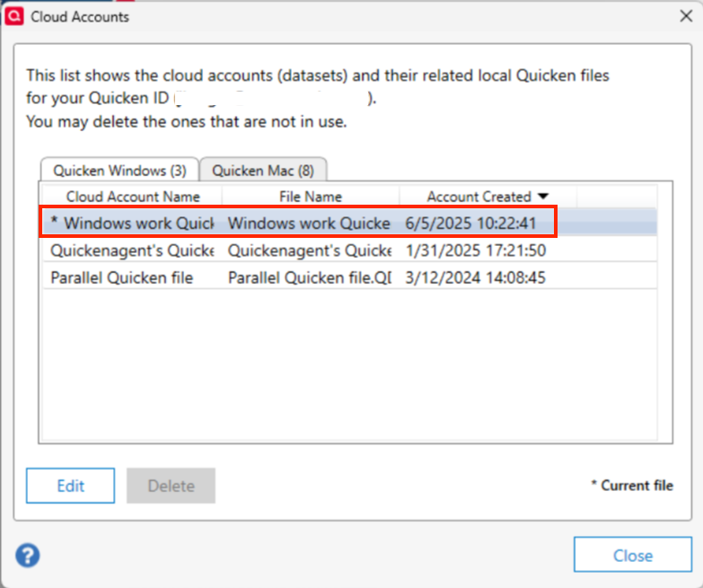Click file name 'Windows work Quicke'
The image size is (703, 588).
(310, 224)
